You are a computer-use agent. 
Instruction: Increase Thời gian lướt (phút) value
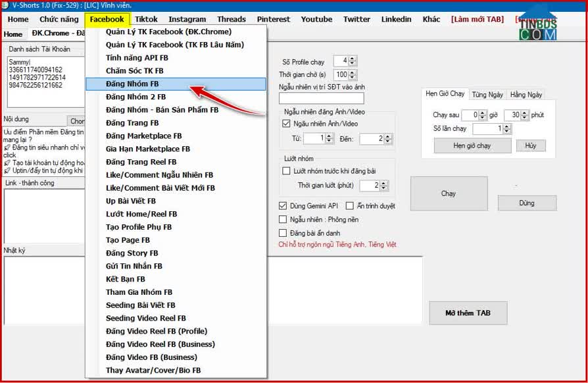click(x=383, y=183)
